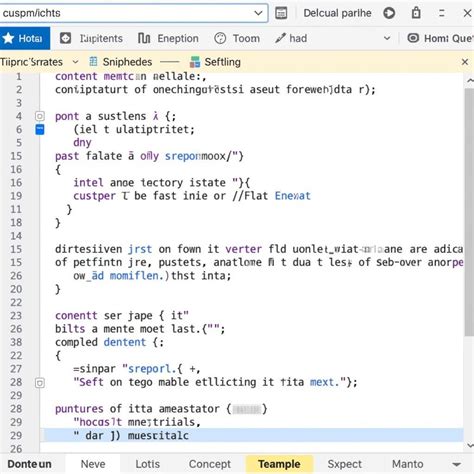Click the "Seft on tego mable" line
The width and height of the screenshot is (474, 474).
(215, 382)
